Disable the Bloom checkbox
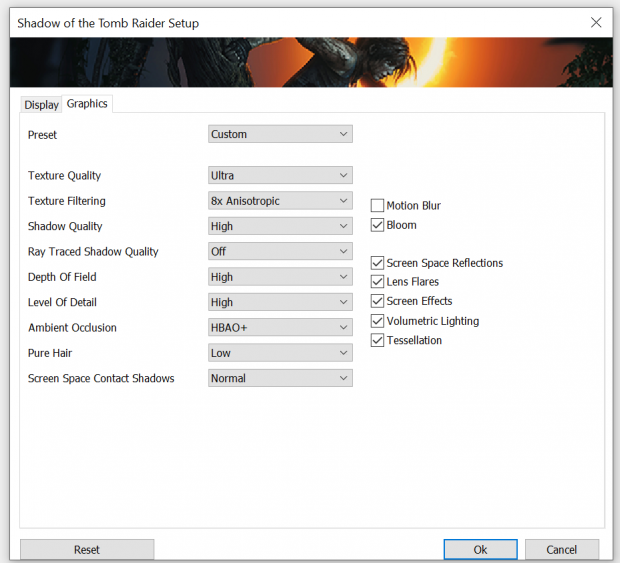The width and height of the screenshot is (620, 563). pyautogui.click(x=377, y=225)
